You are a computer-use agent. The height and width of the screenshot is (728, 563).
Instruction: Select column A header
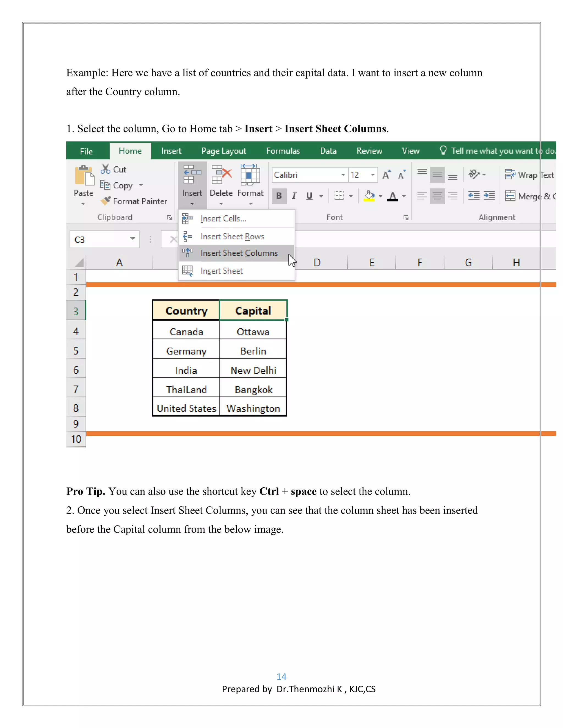pyautogui.click(x=119, y=263)
